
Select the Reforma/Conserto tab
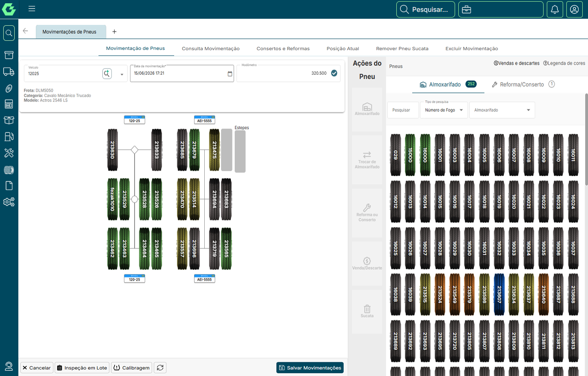pyautogui.click(x=523, y=84)
